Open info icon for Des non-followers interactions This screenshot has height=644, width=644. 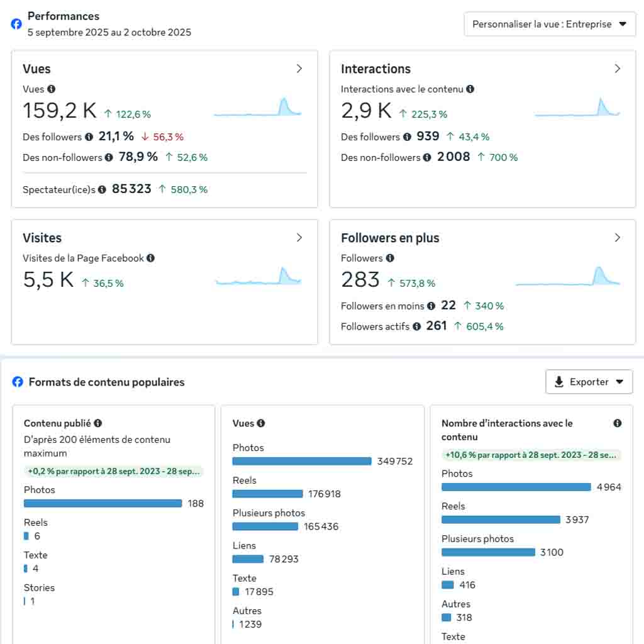tap(427, 157)
